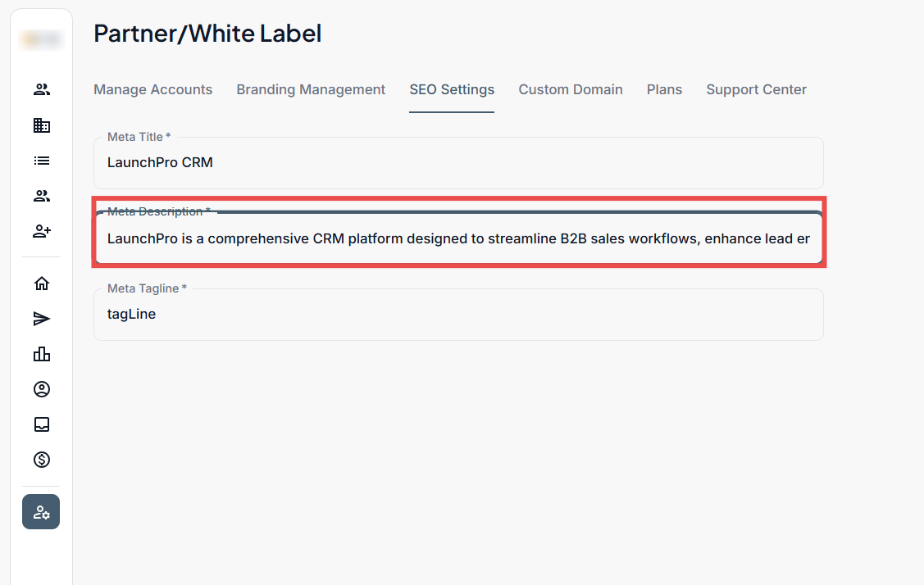
Task: Click the people icon above the building icon
Action: 42,90
